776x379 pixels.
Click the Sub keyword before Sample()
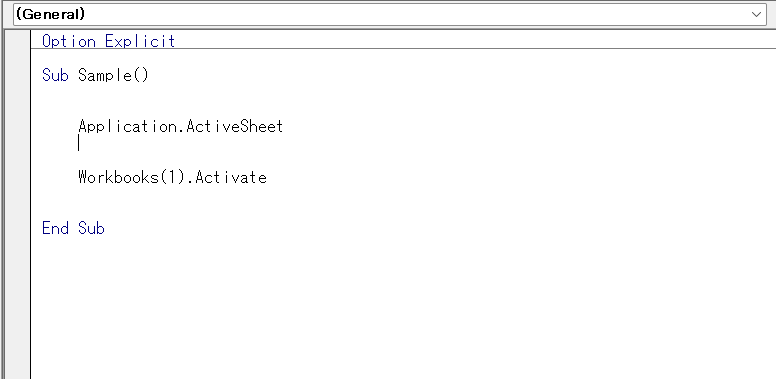[55, 75]
